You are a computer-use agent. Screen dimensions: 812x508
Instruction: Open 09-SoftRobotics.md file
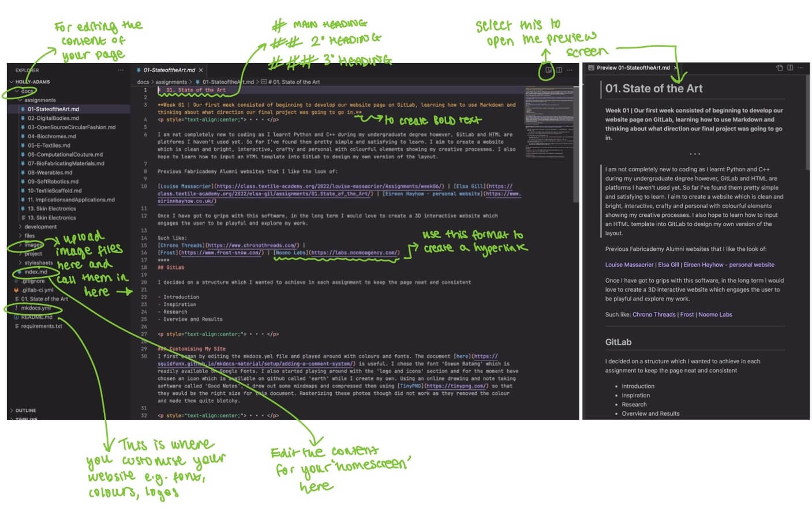53,182
